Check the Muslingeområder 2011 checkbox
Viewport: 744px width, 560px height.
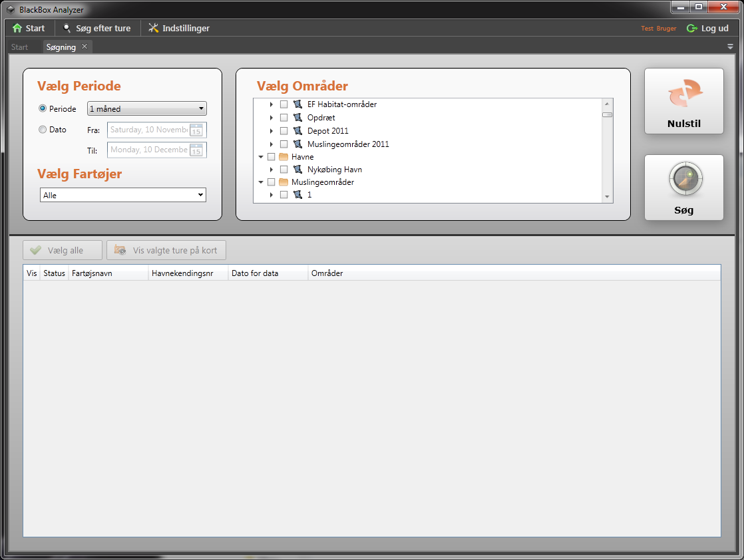(283, 144)
